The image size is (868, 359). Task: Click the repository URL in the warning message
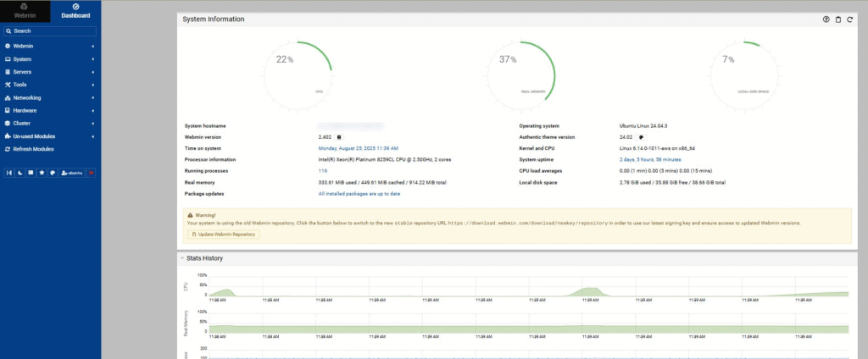click(528, 224)
